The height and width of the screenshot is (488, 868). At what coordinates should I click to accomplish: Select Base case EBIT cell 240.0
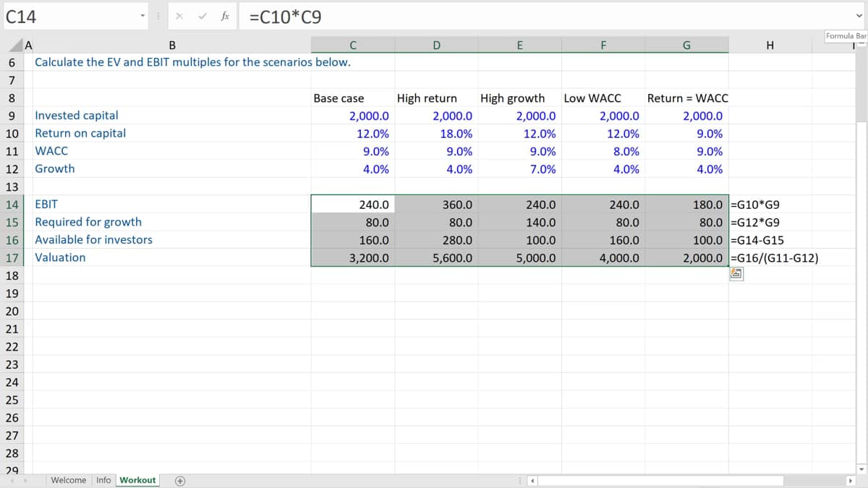(353, 205)
